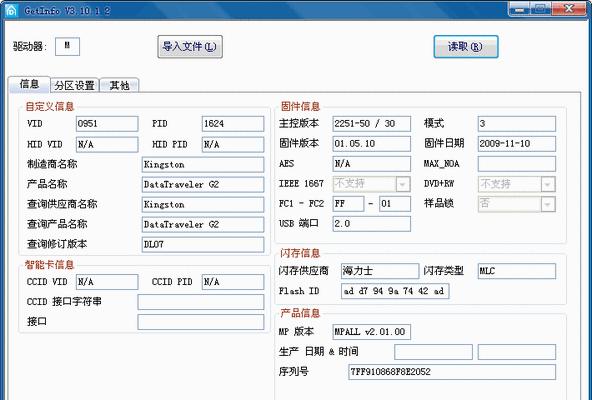Click the FC2 field showing 01
The image size is (592, 400).
click(395, 204)
